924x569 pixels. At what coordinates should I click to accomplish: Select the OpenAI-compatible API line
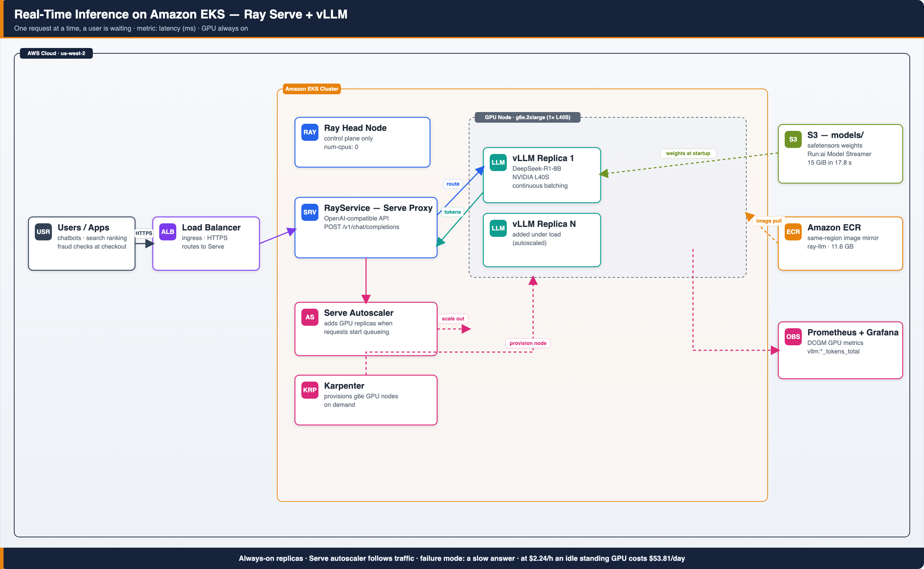[x=356, y=218]
